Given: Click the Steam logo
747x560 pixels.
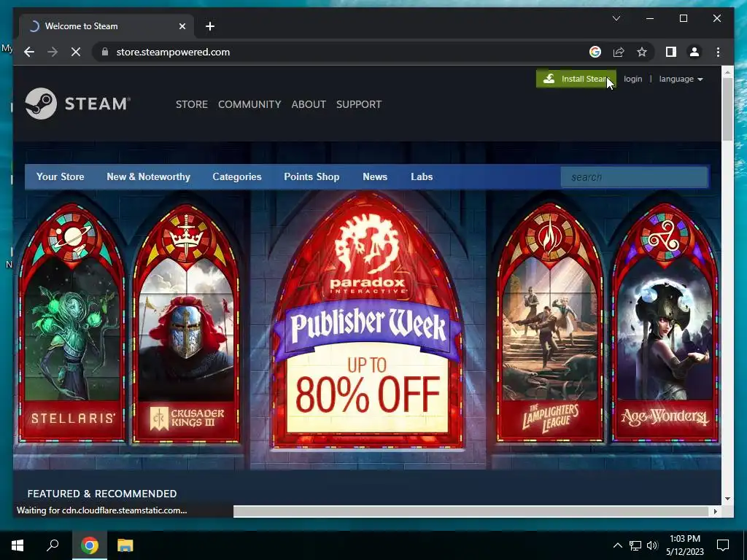Looking at the screenshot, I should tap(77, 104).
